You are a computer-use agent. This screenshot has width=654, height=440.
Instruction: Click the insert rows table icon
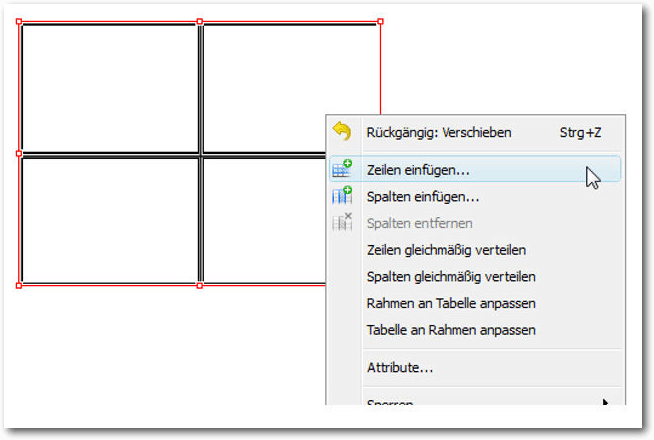click(342, 169)
